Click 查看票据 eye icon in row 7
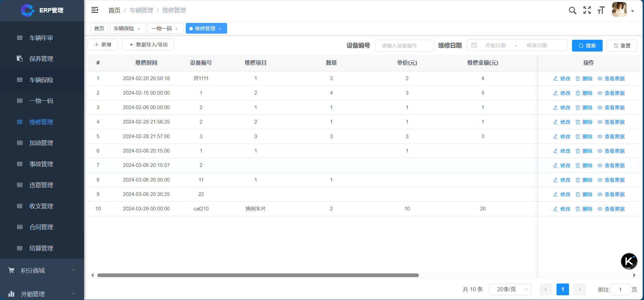 click(x=600, y=165)
